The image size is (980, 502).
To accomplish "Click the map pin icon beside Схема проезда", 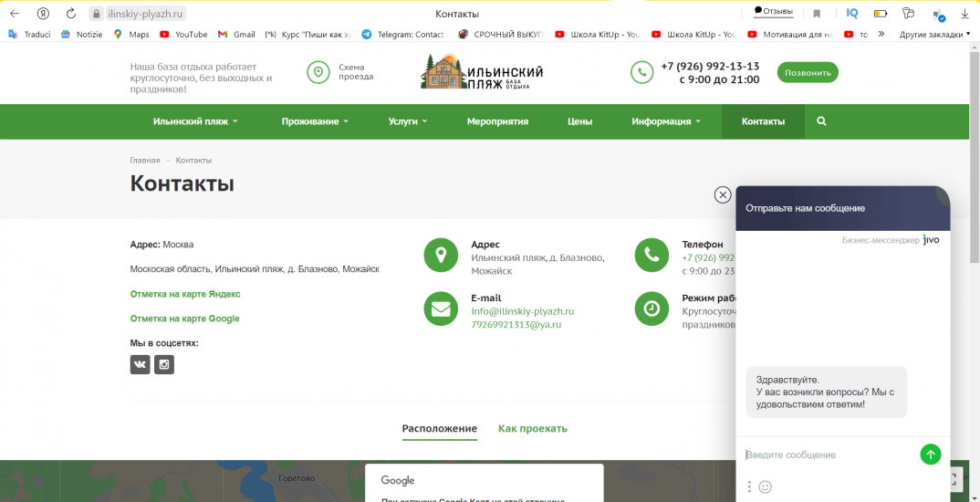I will (318, 72).
